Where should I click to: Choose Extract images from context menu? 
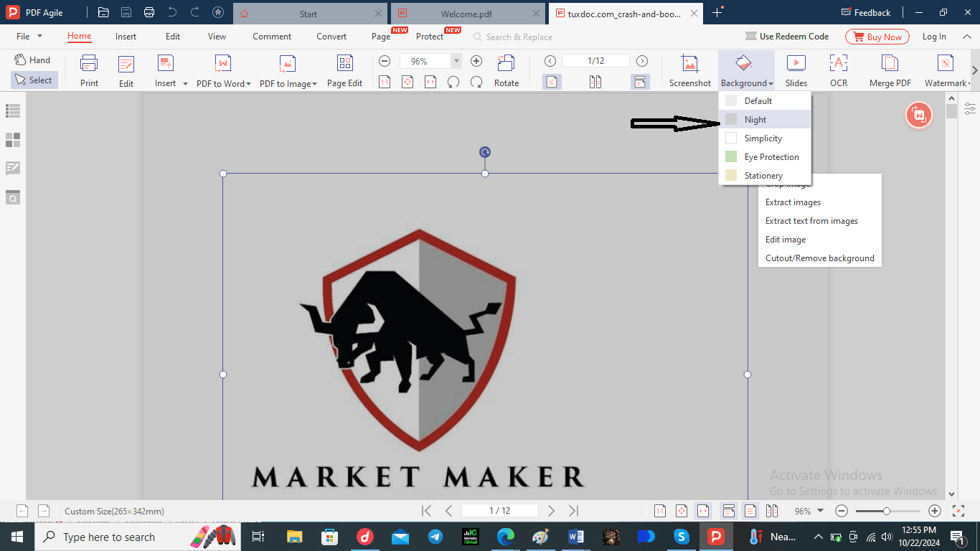click(x=793, y=202)
